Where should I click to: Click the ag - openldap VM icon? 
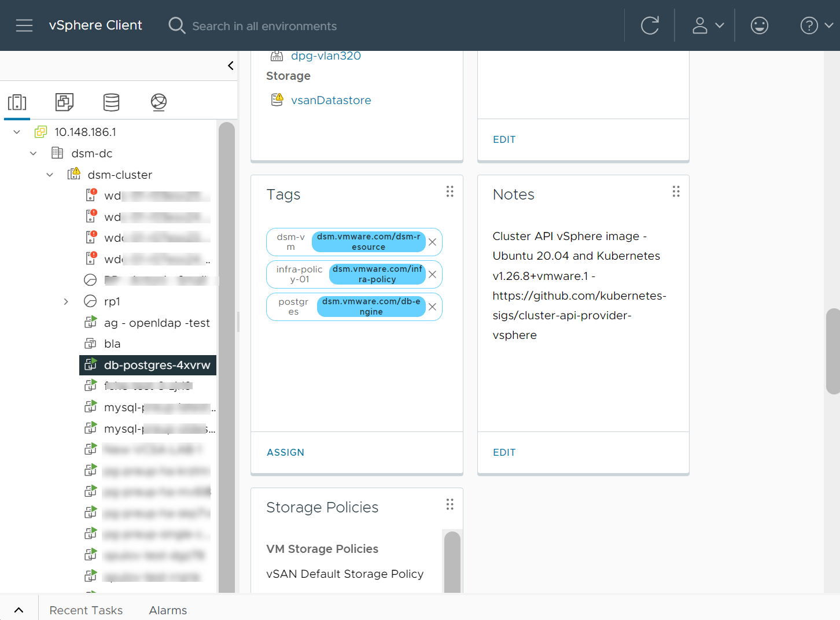[x=91, y=322]
